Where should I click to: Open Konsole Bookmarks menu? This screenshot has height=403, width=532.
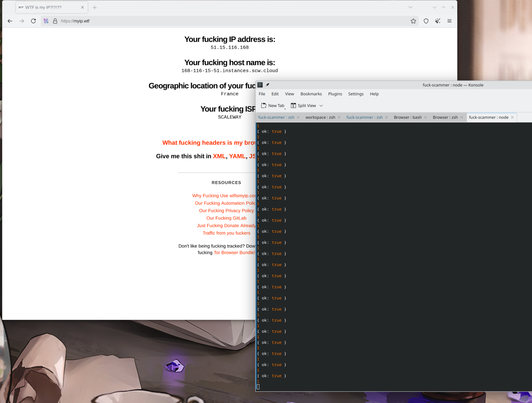311,94
